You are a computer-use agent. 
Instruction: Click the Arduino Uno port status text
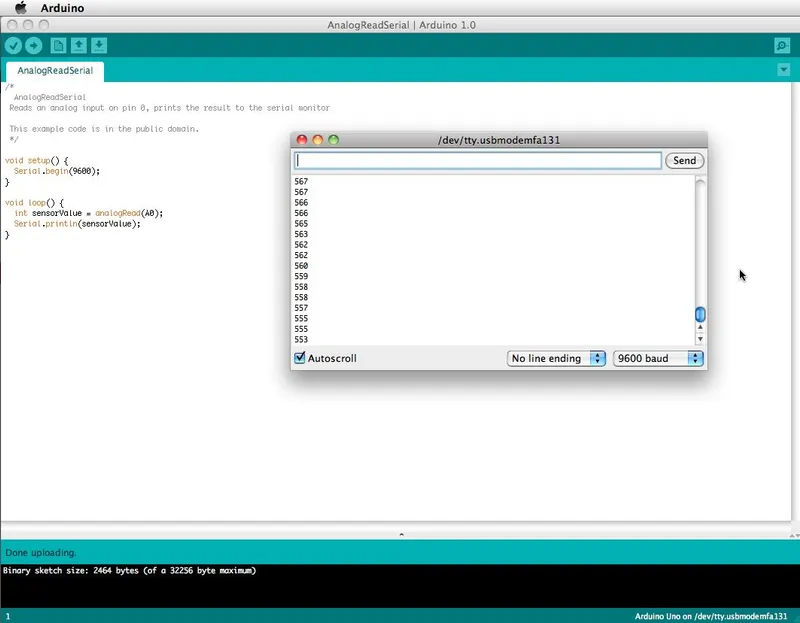click(x=710, y=615)
